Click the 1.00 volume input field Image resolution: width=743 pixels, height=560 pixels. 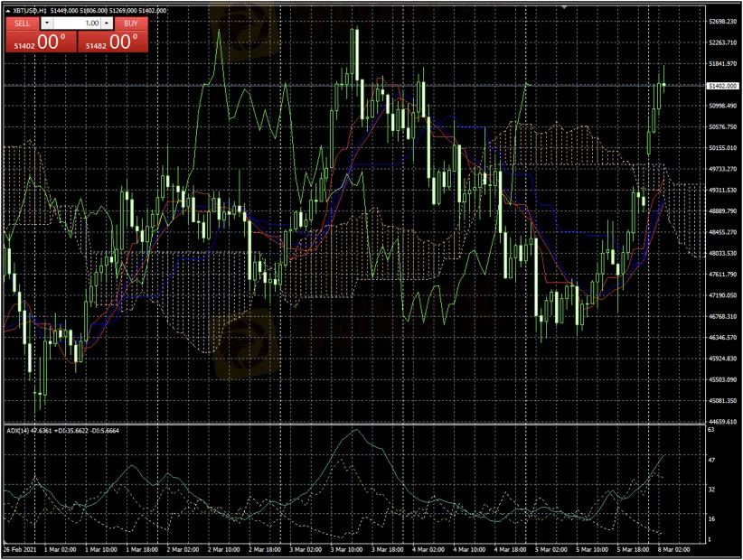click(x=77, y=23)
